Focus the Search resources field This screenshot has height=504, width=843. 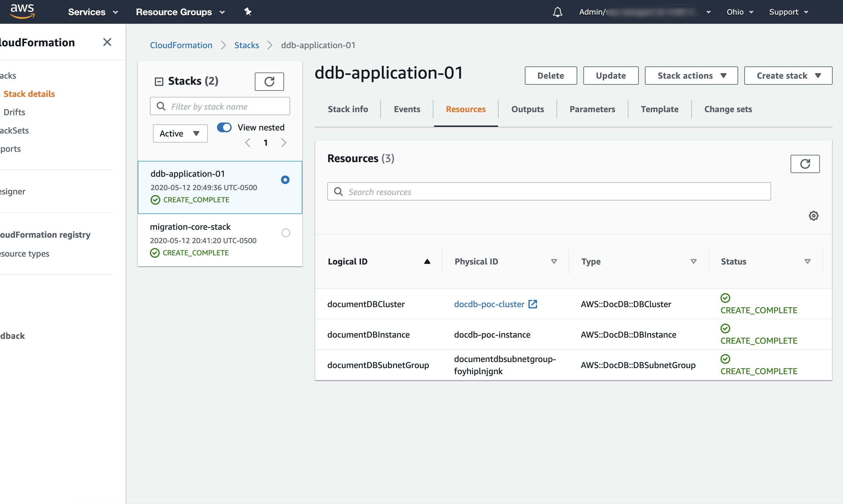pos(549,192)
